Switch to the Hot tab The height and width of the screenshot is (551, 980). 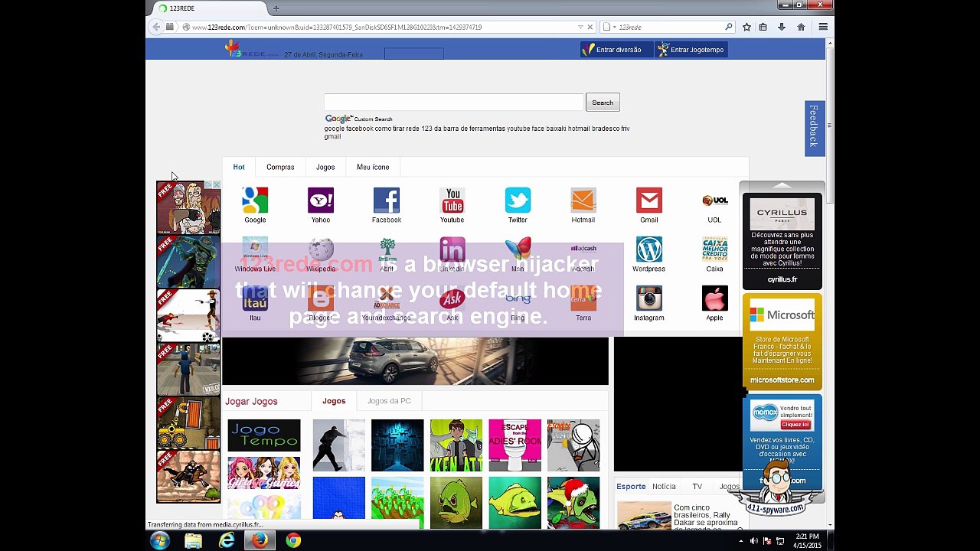[239, 167]
